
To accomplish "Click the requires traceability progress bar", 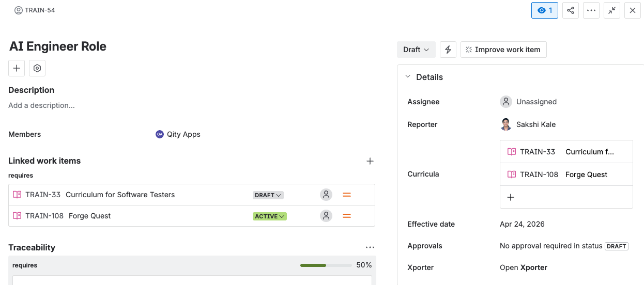I will point(326,265).
